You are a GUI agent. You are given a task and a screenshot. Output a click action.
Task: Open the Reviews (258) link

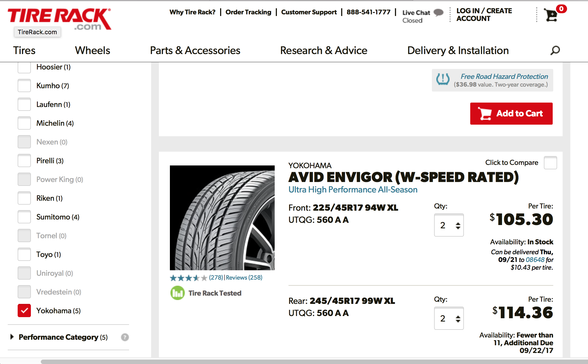pos(244,278)
